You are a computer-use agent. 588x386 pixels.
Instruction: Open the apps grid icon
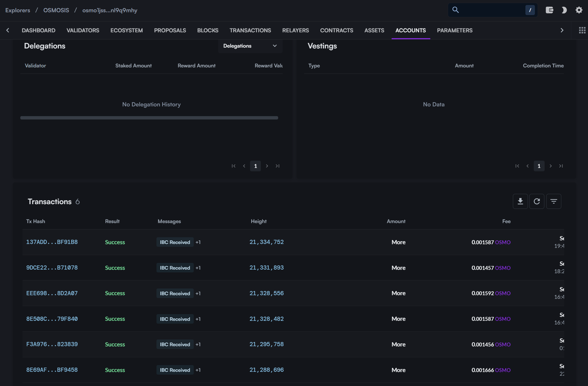(x=582, y=30)
